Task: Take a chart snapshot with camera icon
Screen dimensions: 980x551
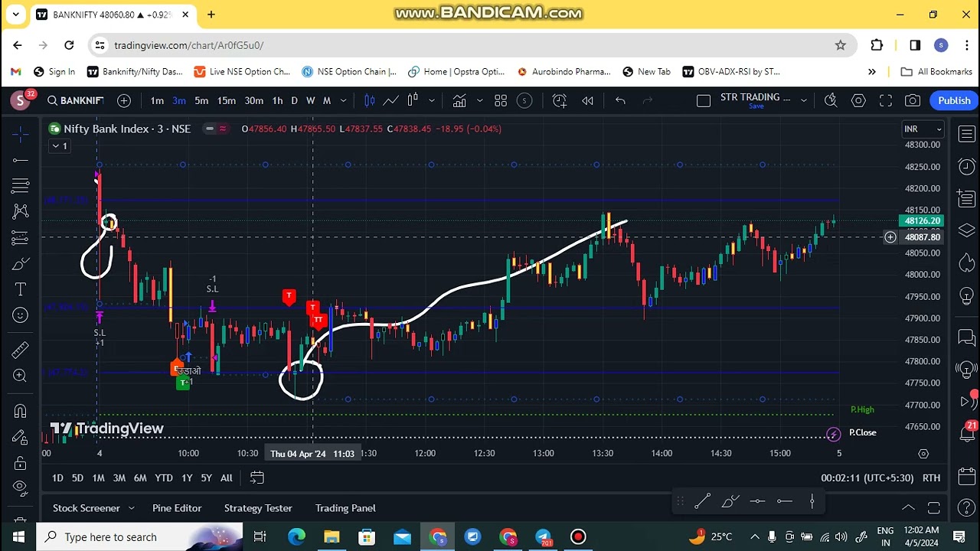Action: 913,100
